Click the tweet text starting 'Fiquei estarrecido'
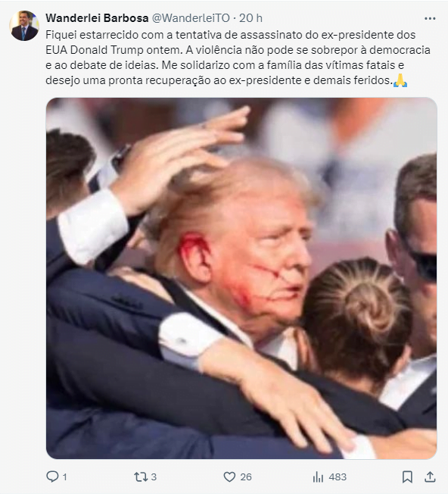Viewport: 448px width, 500px height. [238, 58]
